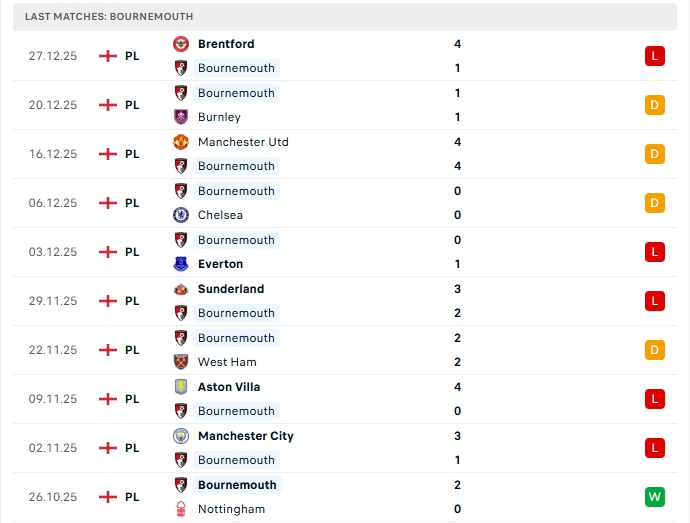690x523 pixels.
Task: Click the Aston Villa crest icon
Action: point(181,387)
